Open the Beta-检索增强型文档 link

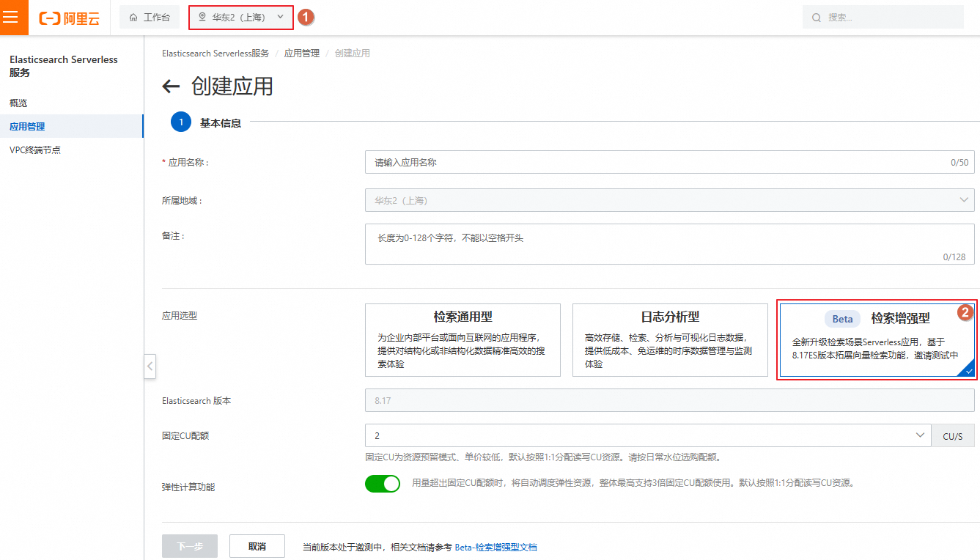(x=496, y=547)
